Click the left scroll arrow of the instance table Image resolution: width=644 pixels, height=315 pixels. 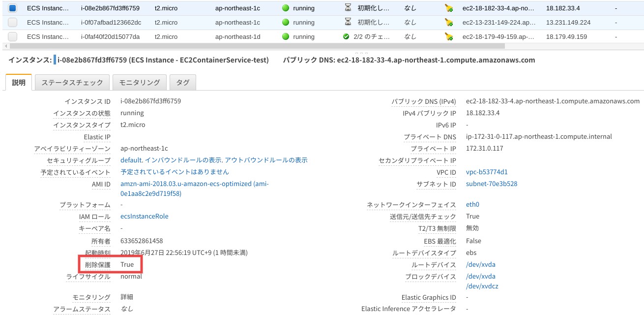point(5,46)
